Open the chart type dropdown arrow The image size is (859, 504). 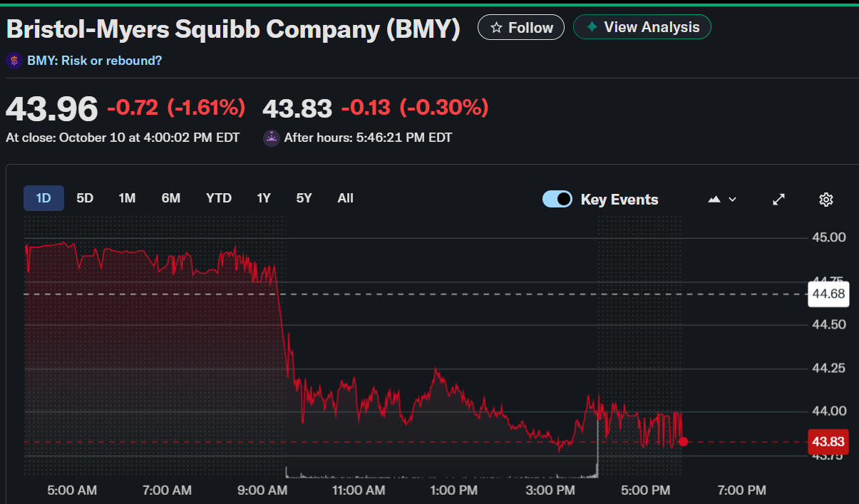click(x=732, y=200)
